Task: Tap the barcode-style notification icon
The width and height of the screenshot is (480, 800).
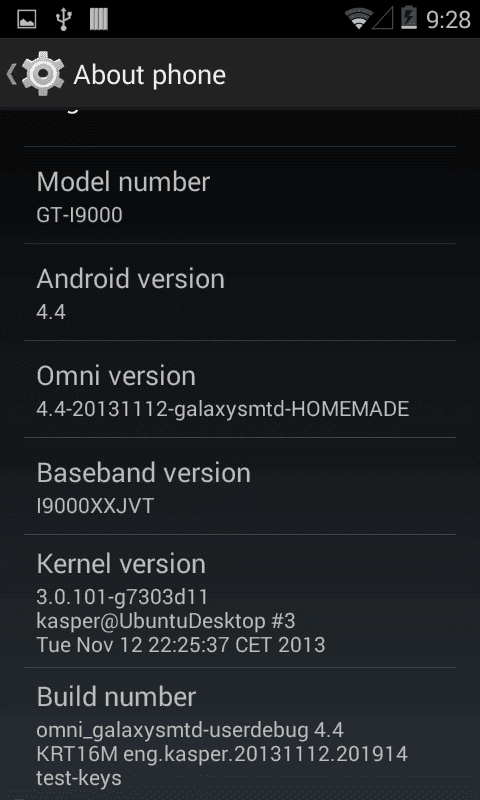Action: [x=99, y=19]
